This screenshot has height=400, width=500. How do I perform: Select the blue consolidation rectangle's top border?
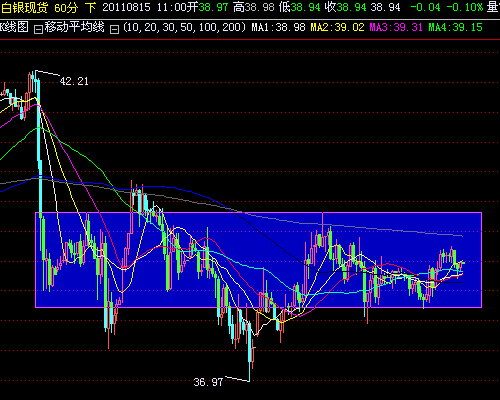click(258, 212)
